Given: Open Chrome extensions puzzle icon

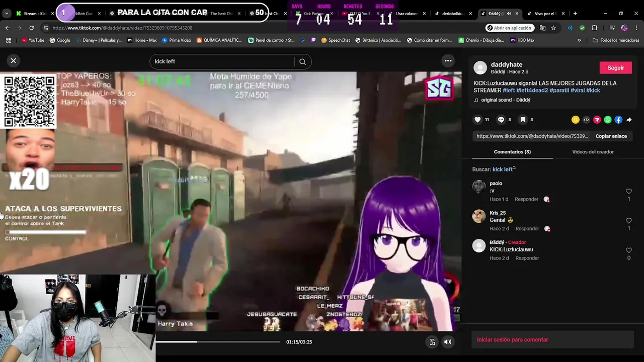Looking at the screenshot, I should [x=594, y=28].
